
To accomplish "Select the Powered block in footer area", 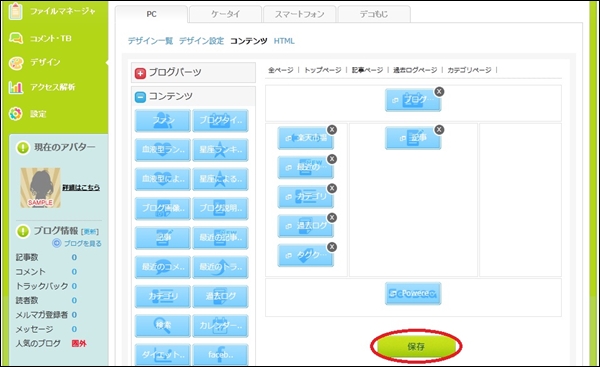I will [413, 294].
